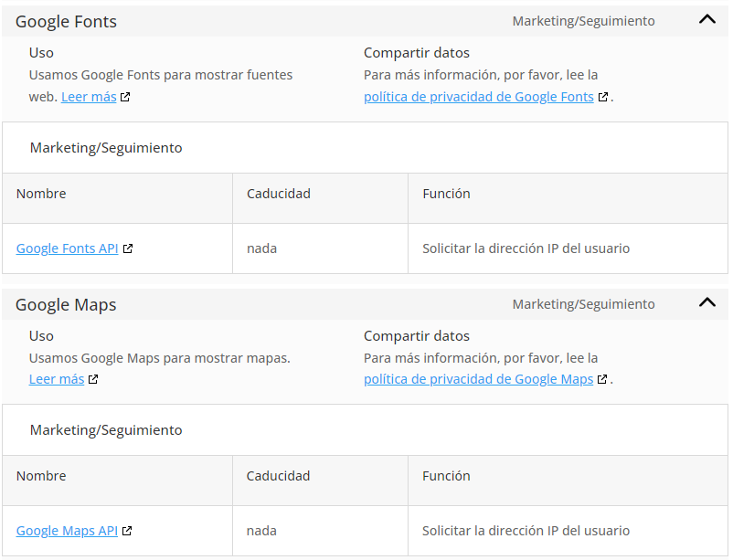Click 'Uso' heading in Google Maps section
733x560 pixels.
[41, 336]
